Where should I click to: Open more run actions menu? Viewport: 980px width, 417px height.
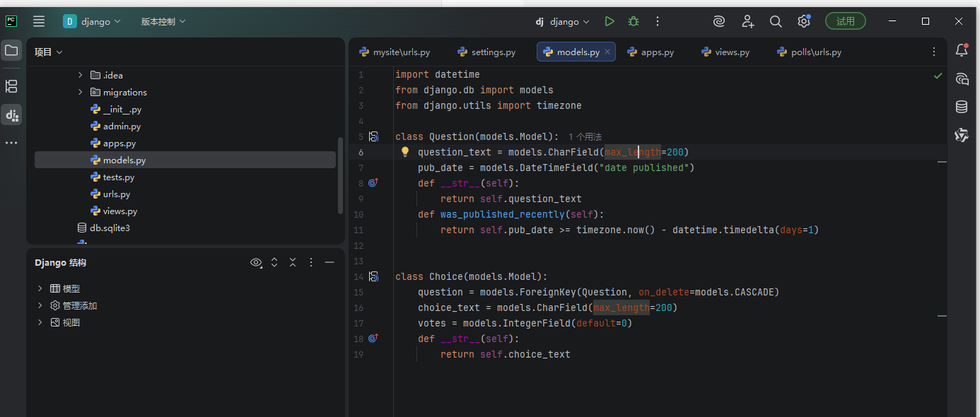(x=658, y=22)
